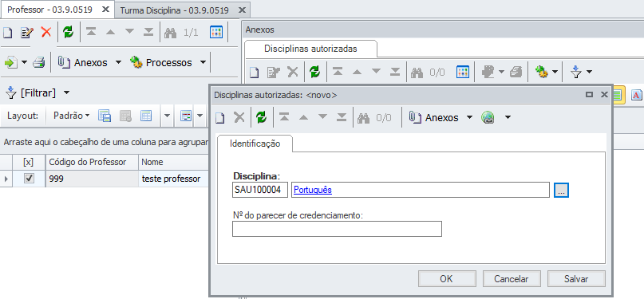644x299 pixels.
Task: Go to last record in dialog toolbar
Action: pos(342,118)
